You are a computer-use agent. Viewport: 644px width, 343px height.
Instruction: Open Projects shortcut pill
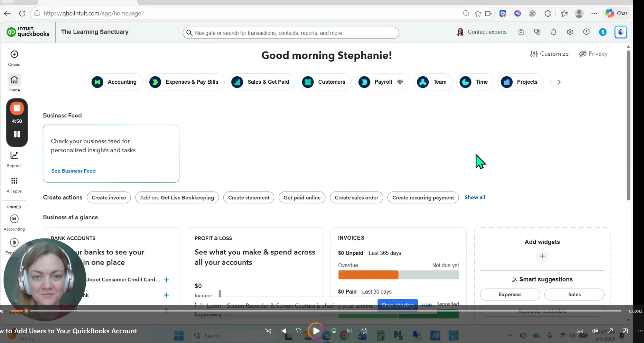point(520,82)
